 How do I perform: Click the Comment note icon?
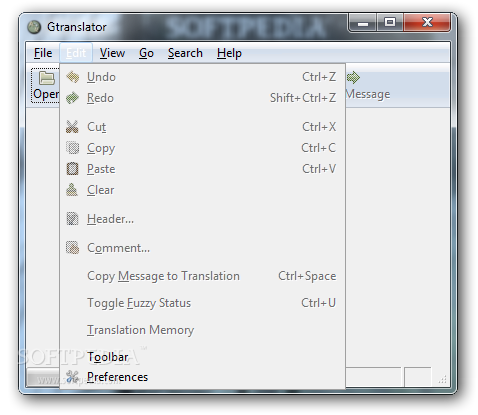pyautogui.click(x=73, y=248)
